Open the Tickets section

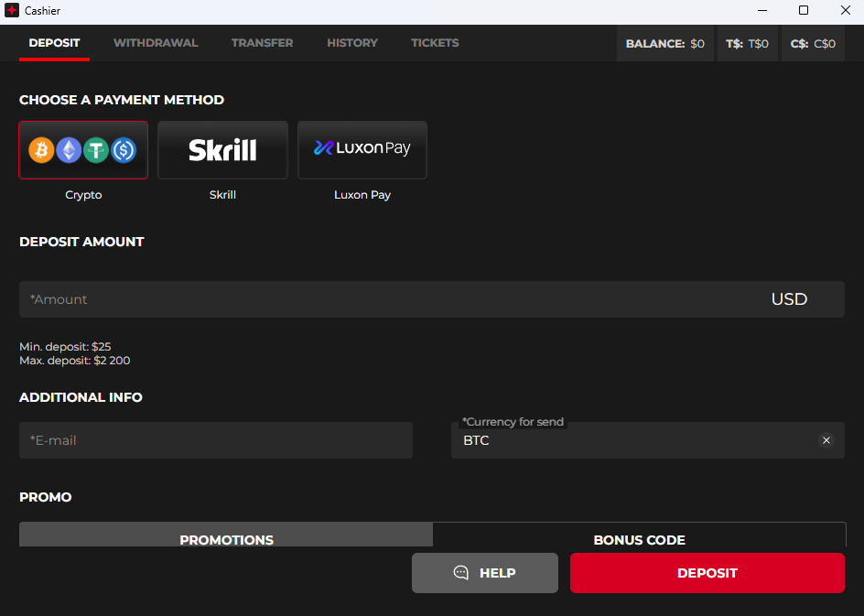435,42
